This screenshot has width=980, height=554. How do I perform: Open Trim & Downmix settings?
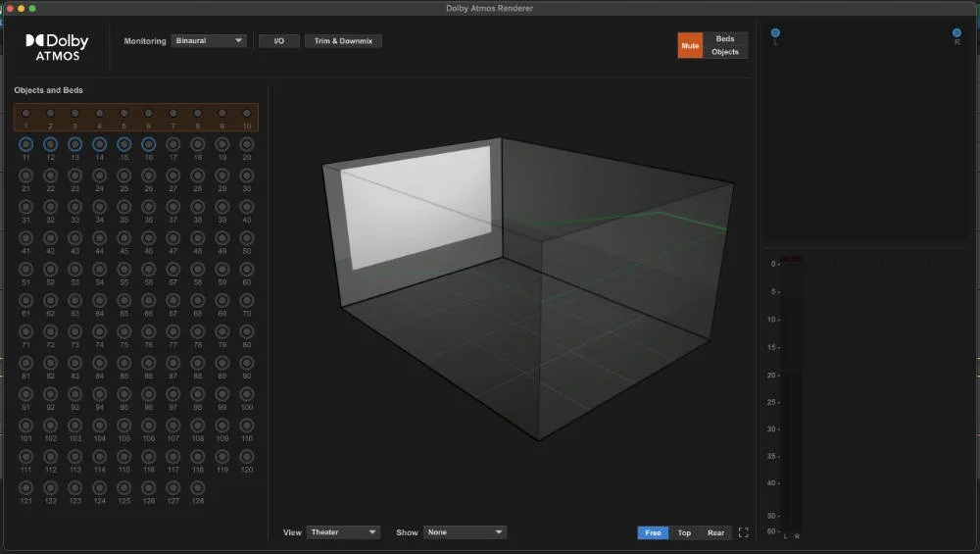pos(343,41)
